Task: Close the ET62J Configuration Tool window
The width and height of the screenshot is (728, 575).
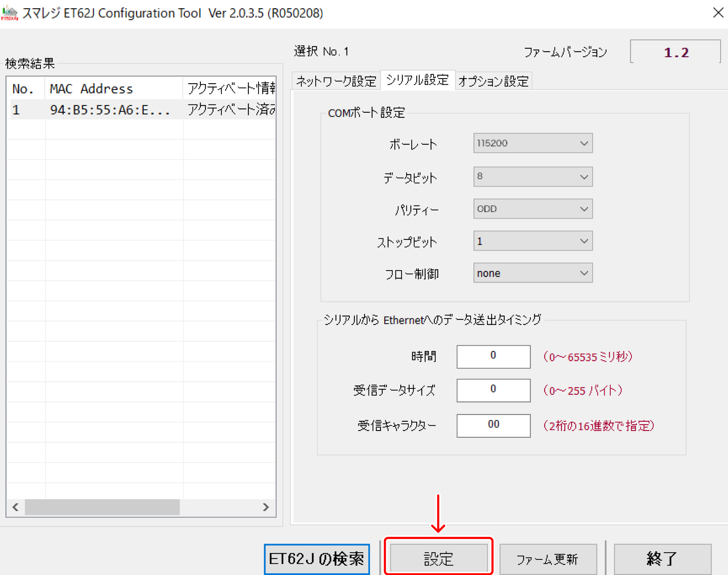Action: point(718,13)
